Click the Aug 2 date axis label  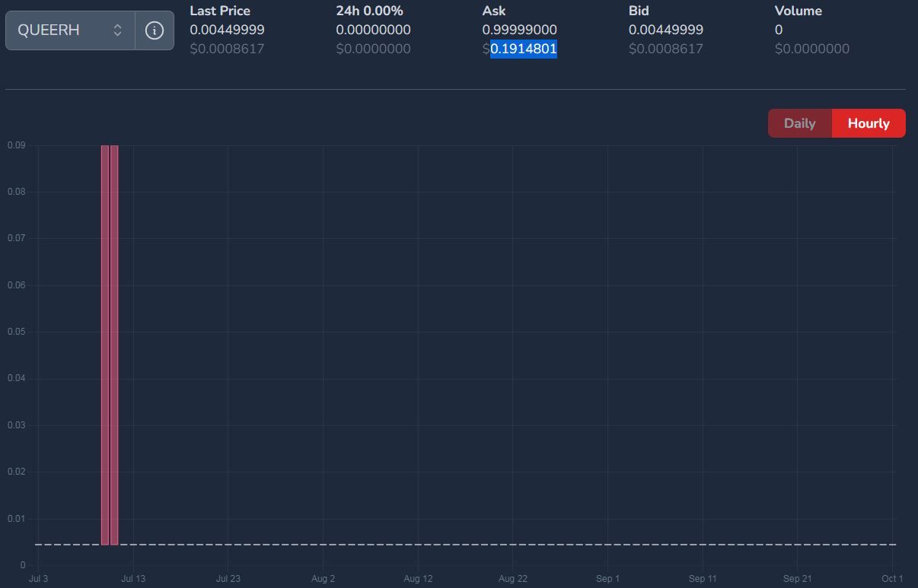click(x=323, y=579)
